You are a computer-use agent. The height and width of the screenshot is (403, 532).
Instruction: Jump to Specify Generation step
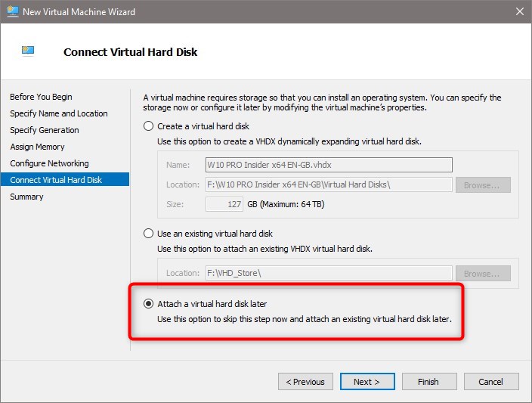coord(45,130)
